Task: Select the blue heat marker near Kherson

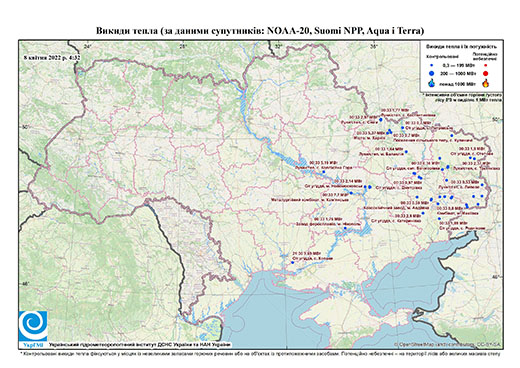Action: tap(293, 262)
